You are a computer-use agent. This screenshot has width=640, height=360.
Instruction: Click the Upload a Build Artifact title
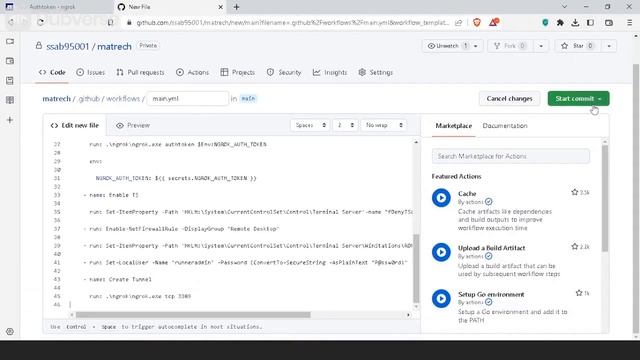pos(491,248)
